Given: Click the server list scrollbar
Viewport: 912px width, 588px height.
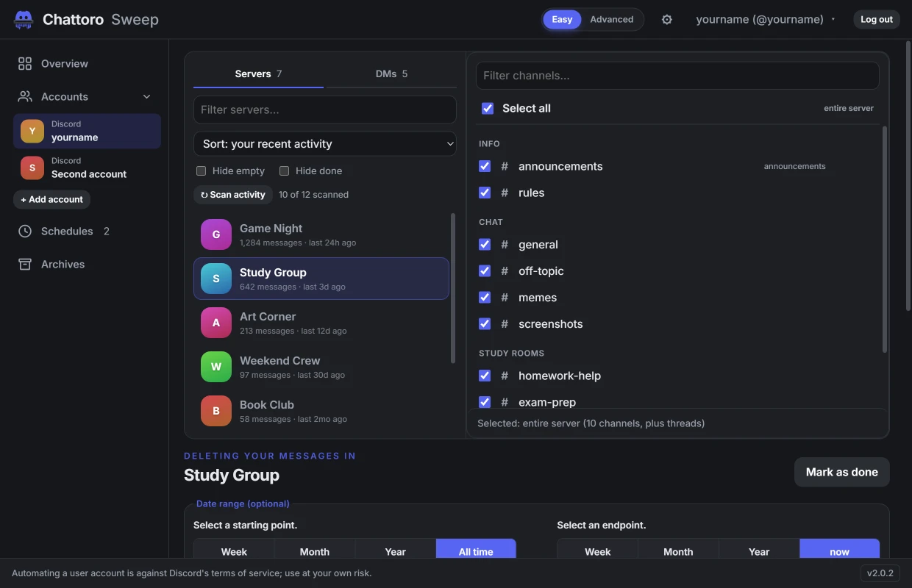Looking at the screenshot, I should (453, 288).
